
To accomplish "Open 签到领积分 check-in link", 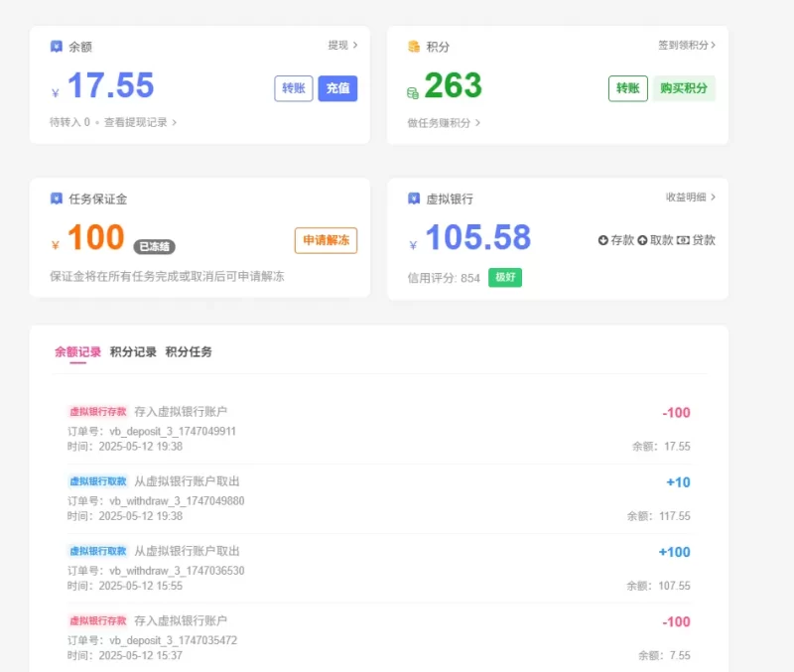I will tap(687, 45).
